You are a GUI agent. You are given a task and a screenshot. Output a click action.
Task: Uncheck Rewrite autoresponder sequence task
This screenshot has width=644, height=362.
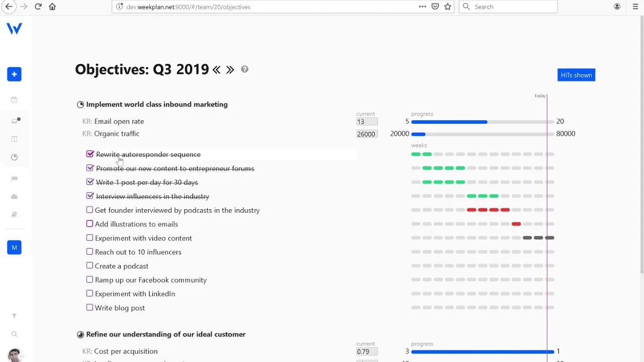point(90,154)
